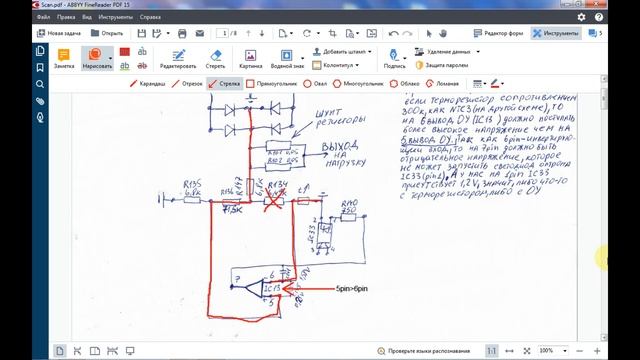Image resolution: width=640 pixels, height=360 pixels.
Task: Start a Новая задача
Action: click(59, 33)
